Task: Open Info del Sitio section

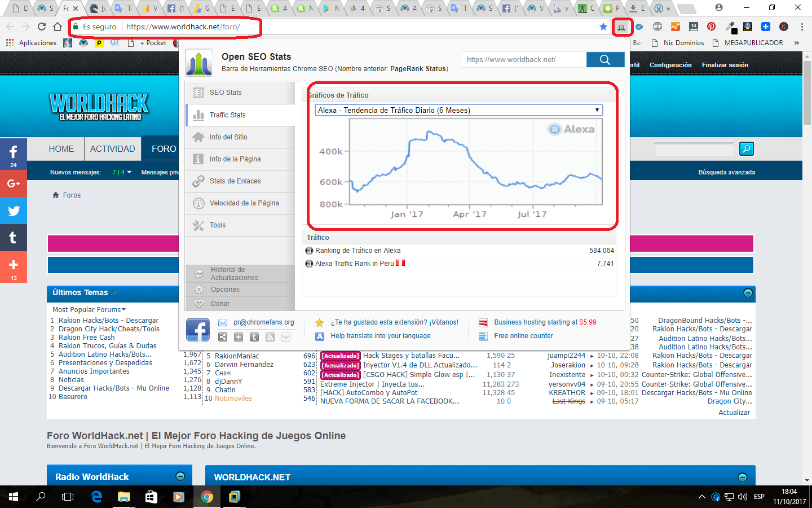Action: [x=240, y=137]
